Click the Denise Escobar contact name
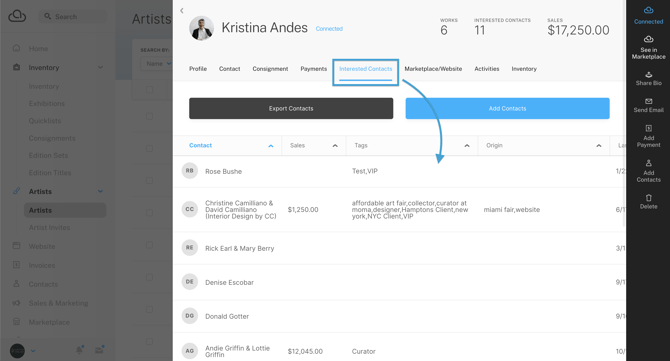 tap(229, 282)
